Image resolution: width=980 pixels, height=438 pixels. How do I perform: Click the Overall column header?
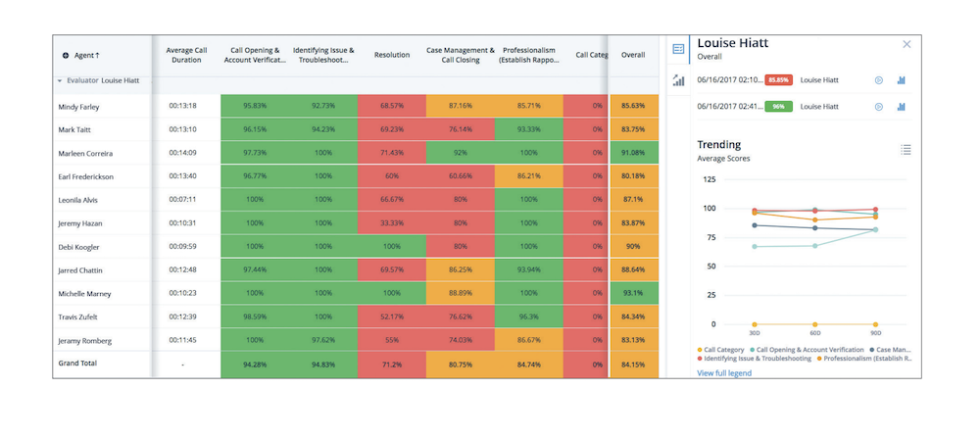click(x=633, y=55)
